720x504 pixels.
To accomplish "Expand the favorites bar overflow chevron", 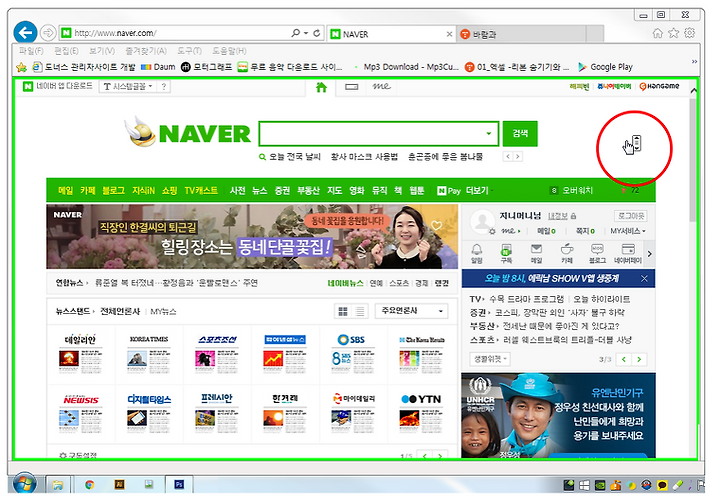I will tap(694, 62).
